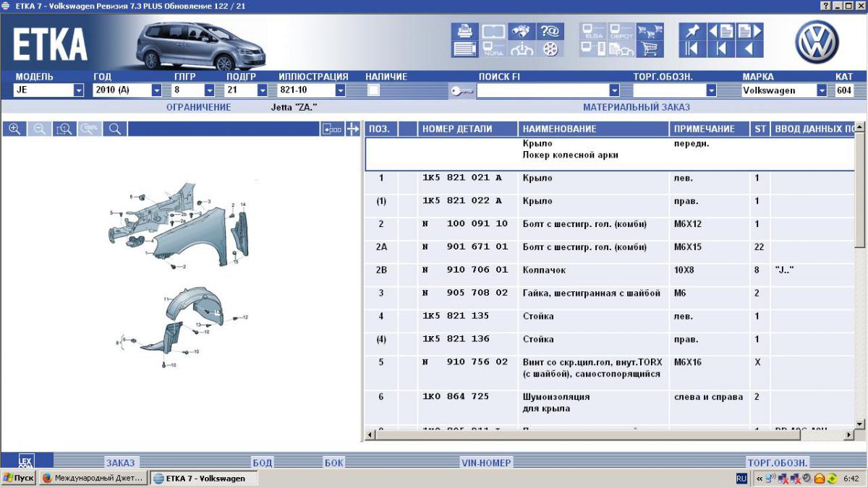Click the panel layout icon above illustration
868x488 pixels.
[332, 129]
